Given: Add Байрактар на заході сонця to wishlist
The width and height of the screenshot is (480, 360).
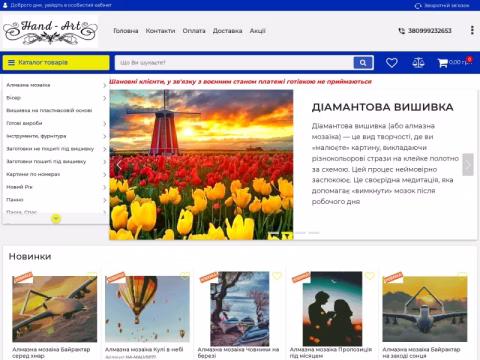Looking at the screenshot, I should click(x=462, y=276).
